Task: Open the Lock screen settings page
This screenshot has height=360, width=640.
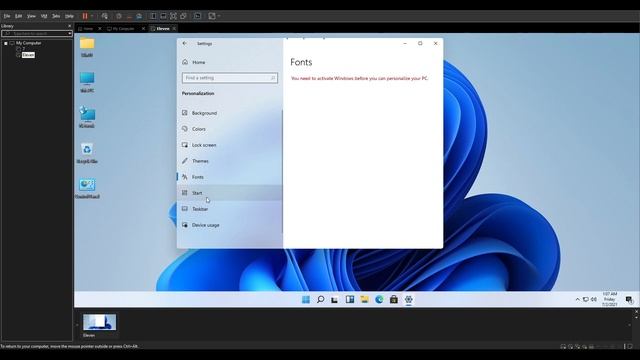Action: (x=229, y=145)
